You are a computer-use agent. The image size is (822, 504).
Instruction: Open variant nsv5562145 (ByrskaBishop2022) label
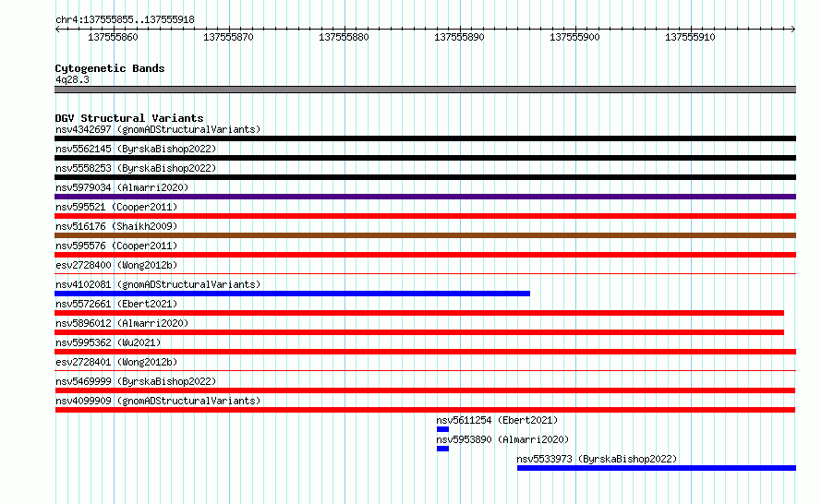136,149
